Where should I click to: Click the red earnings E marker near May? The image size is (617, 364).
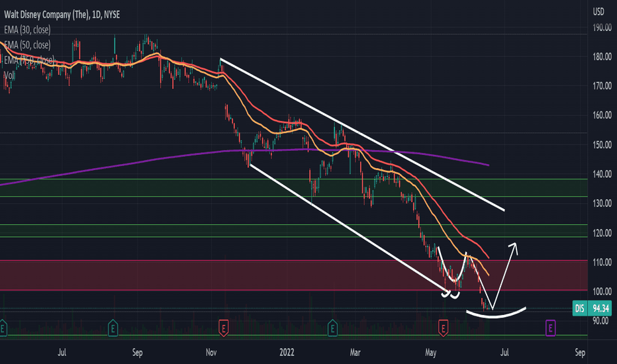coord(444,328)
